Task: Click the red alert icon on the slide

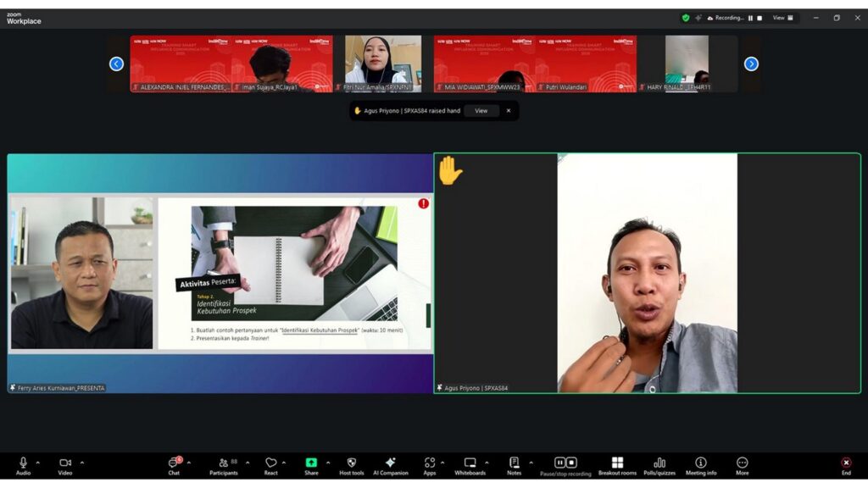Action: click(424, 203)
